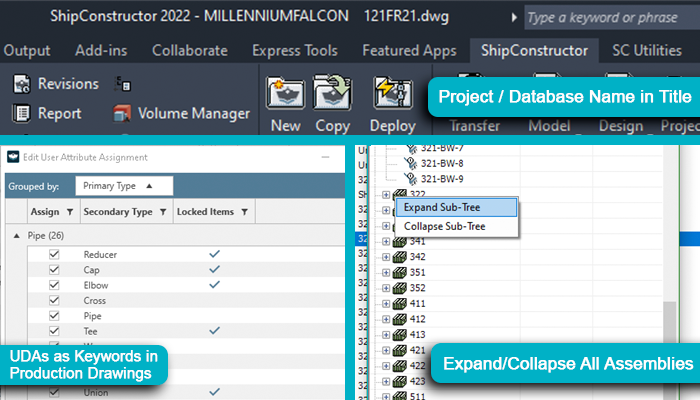700x400 pixels.
Task: Open the Featured Apps tab
Action: click(409, 50)
